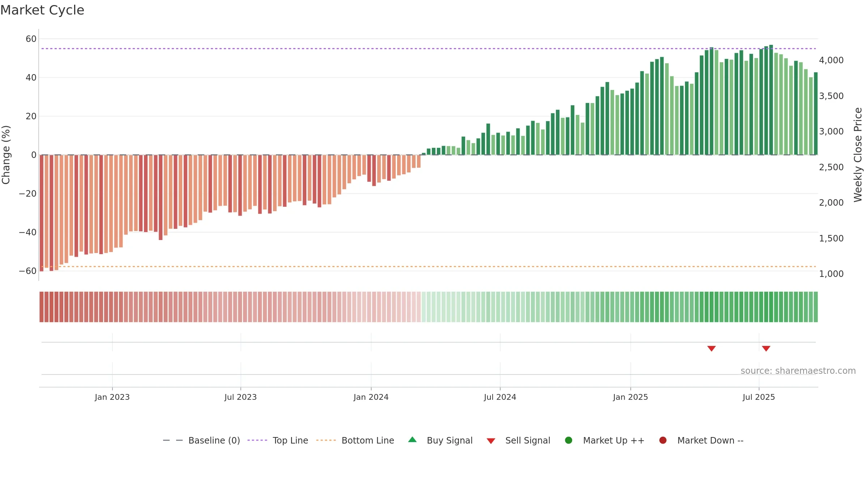This screenshot has height=488, width=868.
Task: Select the sell signal marker before Jul 2025
Action: coord(711,348)
